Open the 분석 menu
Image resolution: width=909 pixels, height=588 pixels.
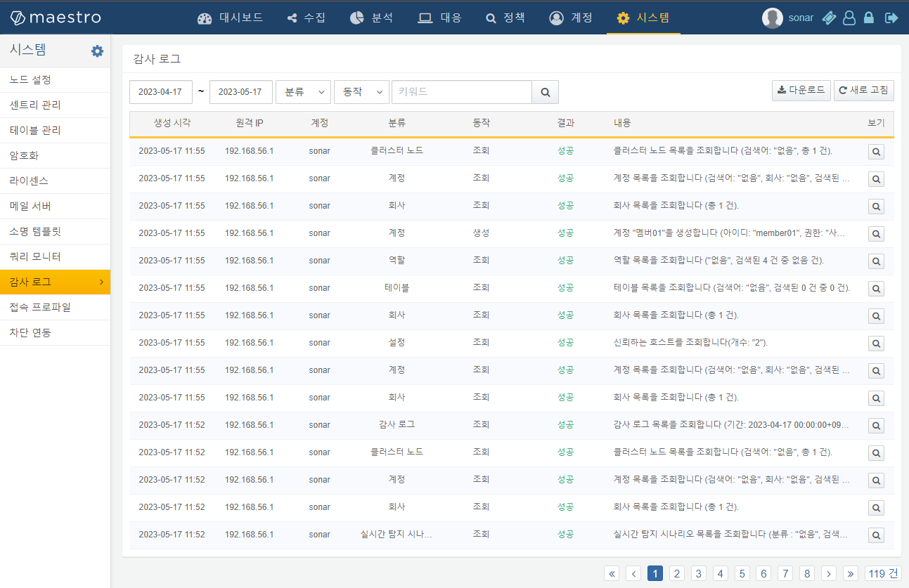372,18
